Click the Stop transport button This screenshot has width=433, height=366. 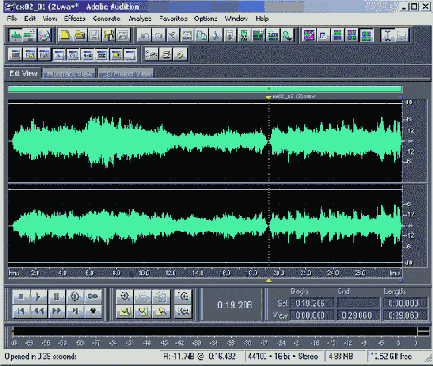tap(21, 296)
